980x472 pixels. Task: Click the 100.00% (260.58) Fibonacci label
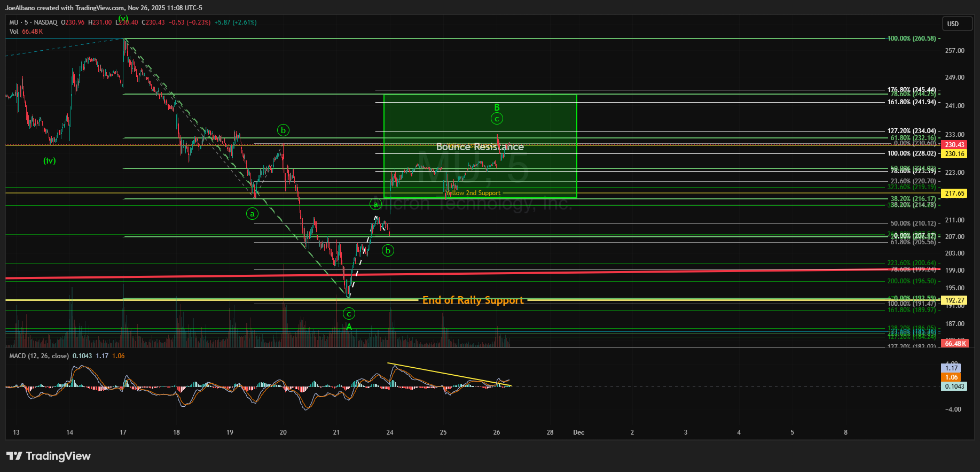912,38
